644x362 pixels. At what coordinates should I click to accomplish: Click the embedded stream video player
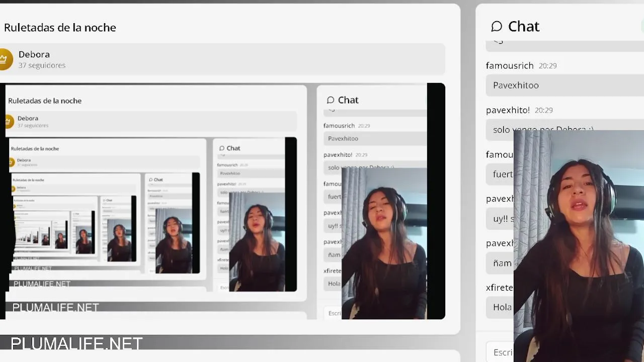[222, 201]
